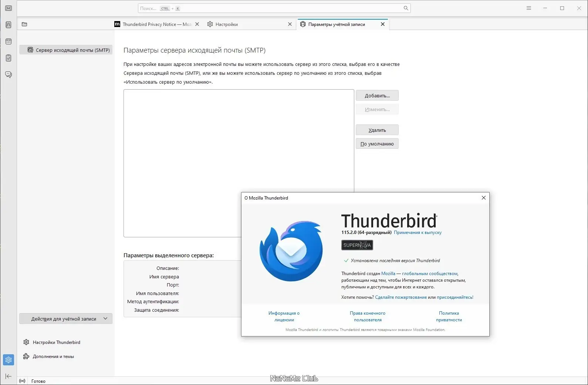588x385 pixels.
Task: Focus the global search field
Action: (274, 8)
